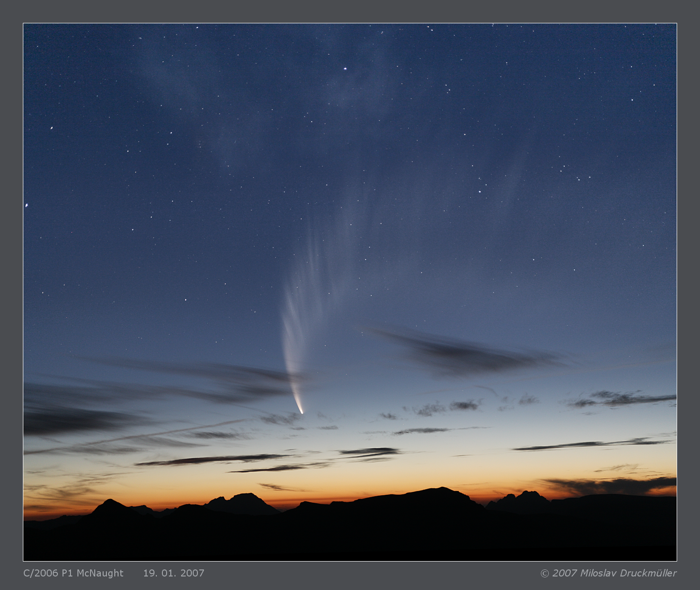Click the "C/2006 P1 McNaught" caption text
700x590 pixels.
73,573
